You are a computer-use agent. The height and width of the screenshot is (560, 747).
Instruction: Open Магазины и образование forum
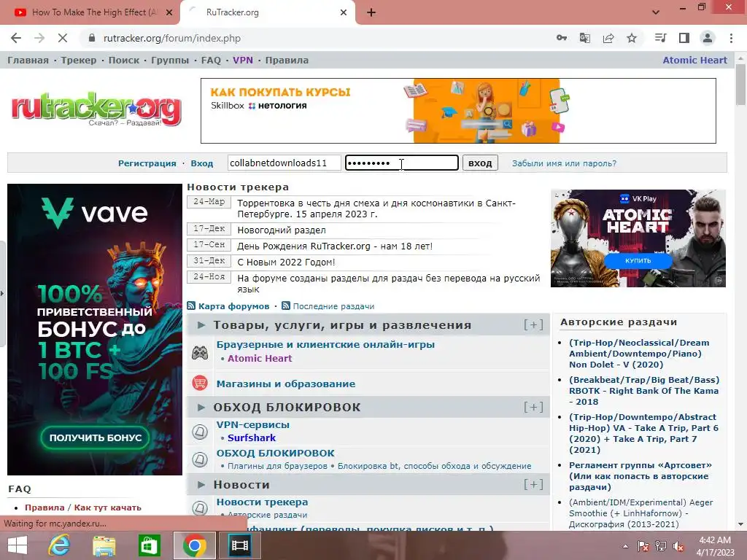(x=286, y=384)
